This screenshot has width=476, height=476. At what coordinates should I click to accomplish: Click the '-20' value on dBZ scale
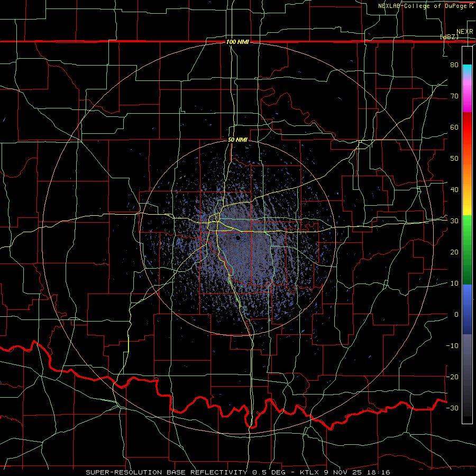452,377
